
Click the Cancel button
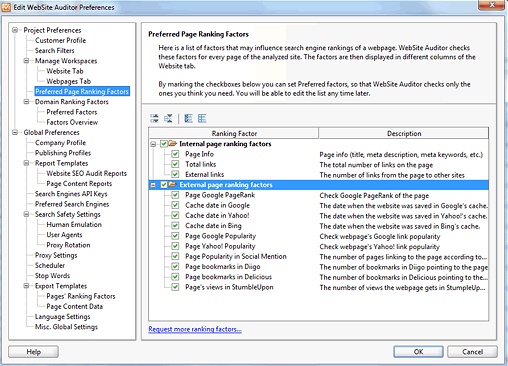[472, 352]
